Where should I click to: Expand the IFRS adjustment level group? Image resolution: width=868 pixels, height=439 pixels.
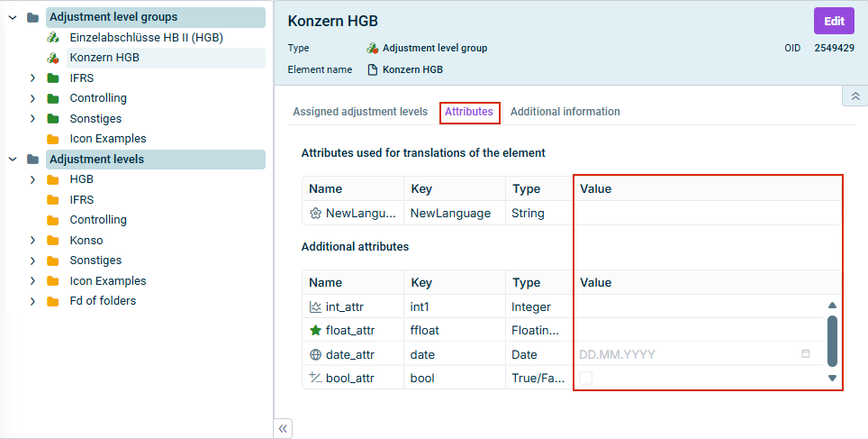(32, 78)
